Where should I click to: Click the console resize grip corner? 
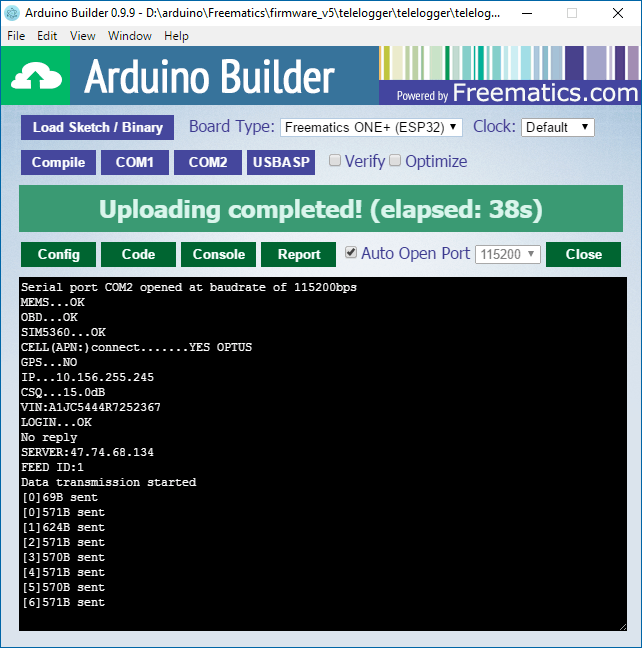click(x=623, y=627)
